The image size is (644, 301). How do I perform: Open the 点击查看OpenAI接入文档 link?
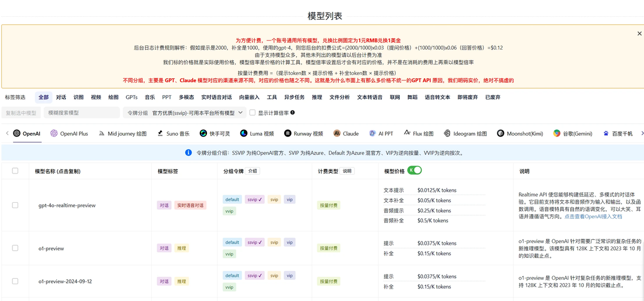593,216
